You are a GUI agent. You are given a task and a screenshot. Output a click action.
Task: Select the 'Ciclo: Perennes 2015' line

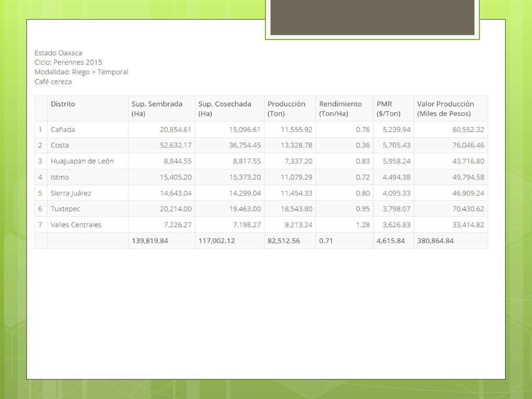coord(68,62)
